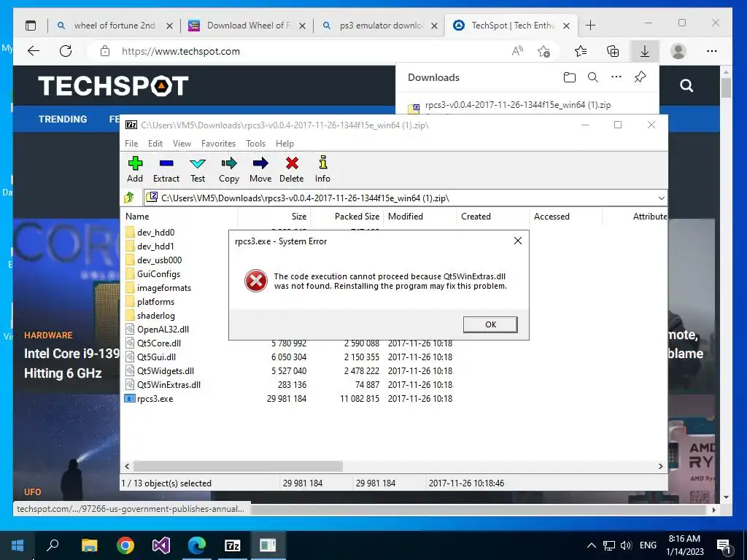Toggle Read aloud in Edge address bar
Image resolution: width=747 pixels, height=560 pixels.
click(x=517, y=51)
